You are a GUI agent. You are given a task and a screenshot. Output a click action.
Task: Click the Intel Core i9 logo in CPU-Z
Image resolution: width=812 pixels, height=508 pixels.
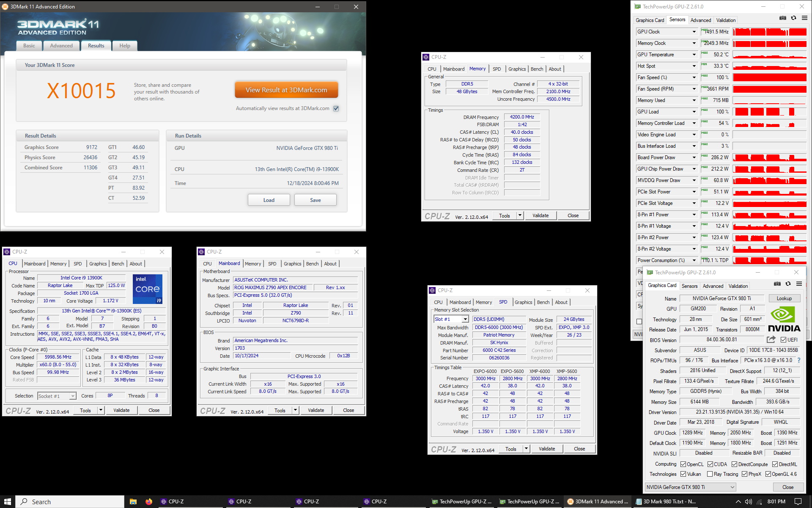(148, 289)
